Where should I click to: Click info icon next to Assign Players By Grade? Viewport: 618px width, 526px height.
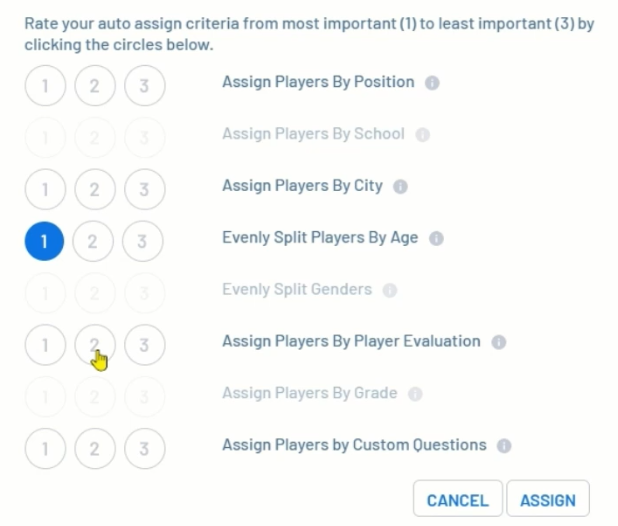[x=415, y=395]
